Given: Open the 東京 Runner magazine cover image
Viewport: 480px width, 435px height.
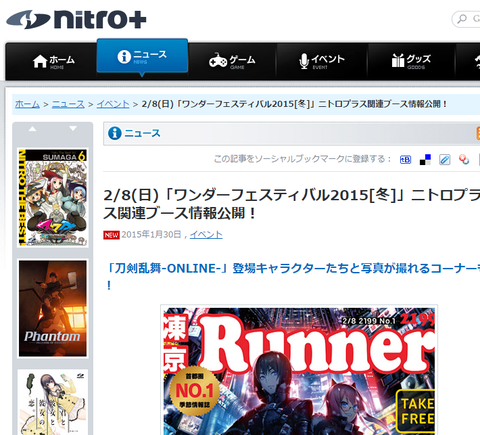Looking at the screenshot, I should pos(299,371).
